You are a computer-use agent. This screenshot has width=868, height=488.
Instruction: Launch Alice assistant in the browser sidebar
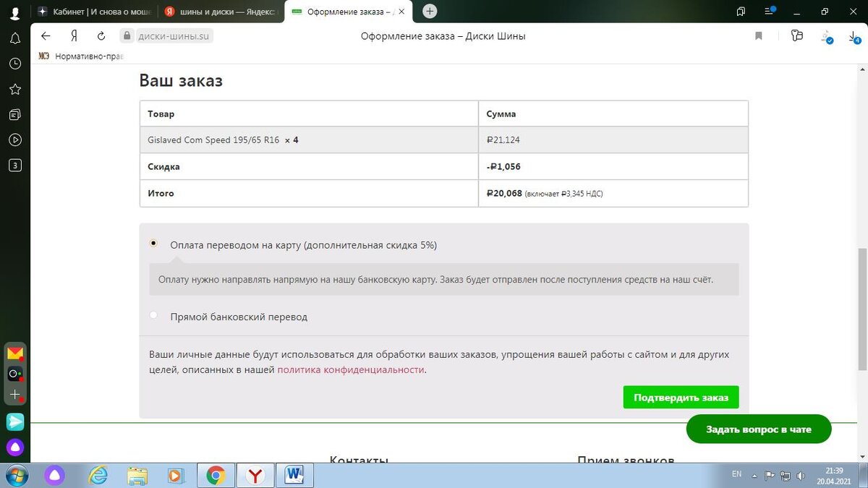(15, 447)
